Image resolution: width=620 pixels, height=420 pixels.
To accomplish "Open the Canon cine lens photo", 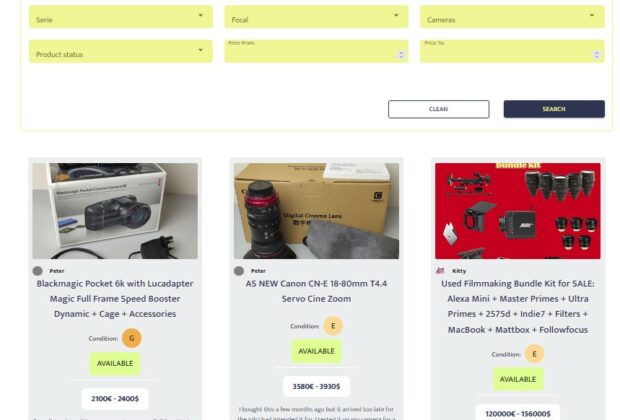I will (316, 211).
